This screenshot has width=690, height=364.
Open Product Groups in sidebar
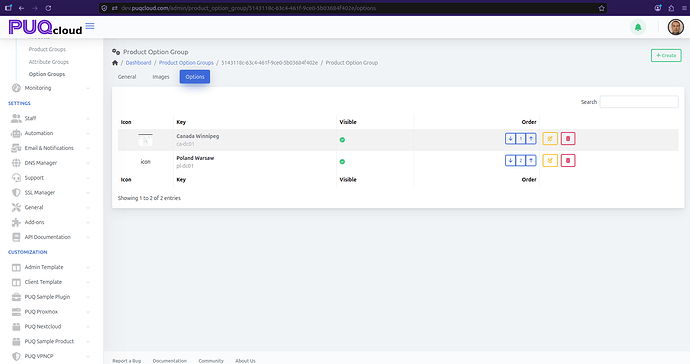47,49
